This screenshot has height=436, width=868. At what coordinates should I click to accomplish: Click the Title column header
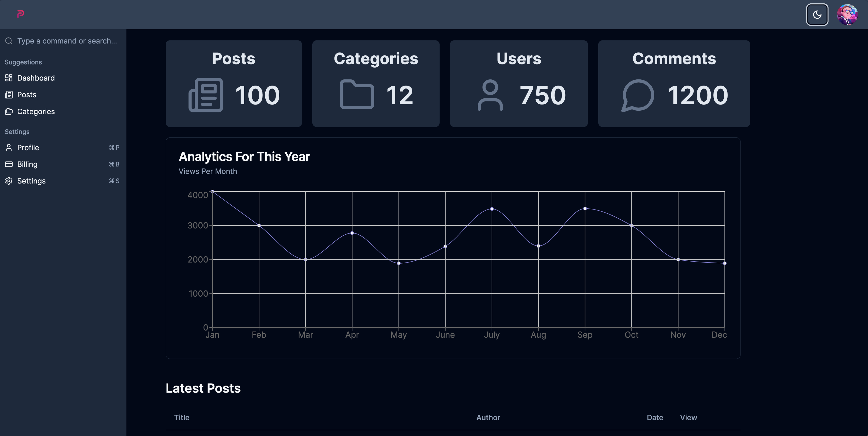182,417
